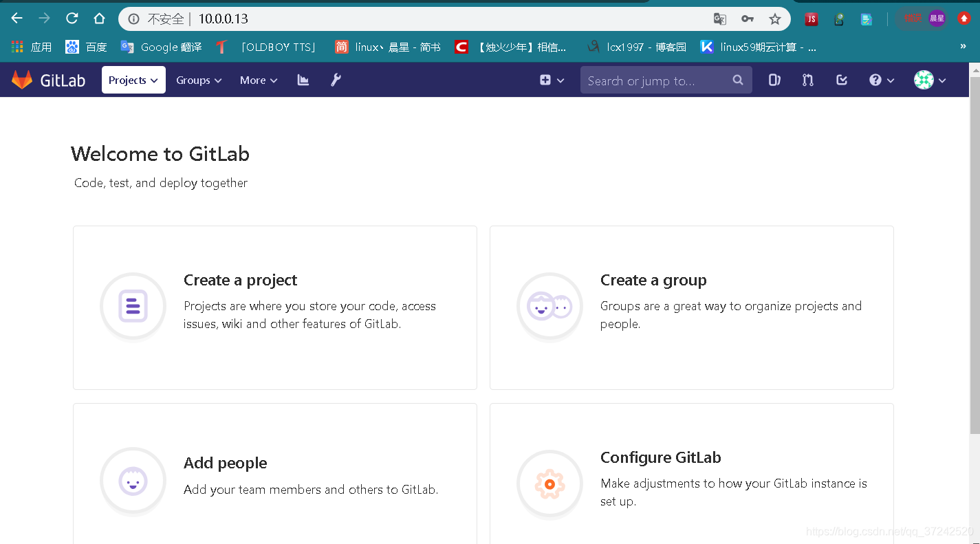Focus the Search or jump to field
The image size is (980, 544).
(x=666, y=80)
